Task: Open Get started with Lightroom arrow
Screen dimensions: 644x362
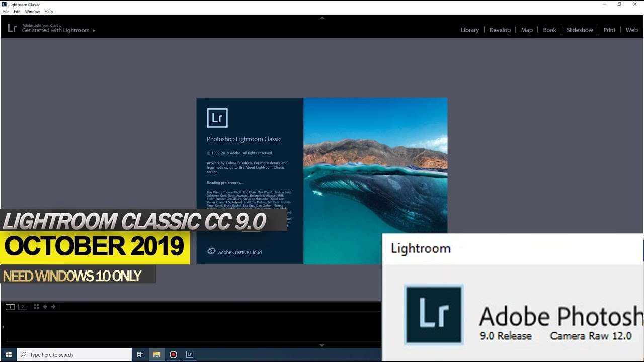Action: (94, 31)
